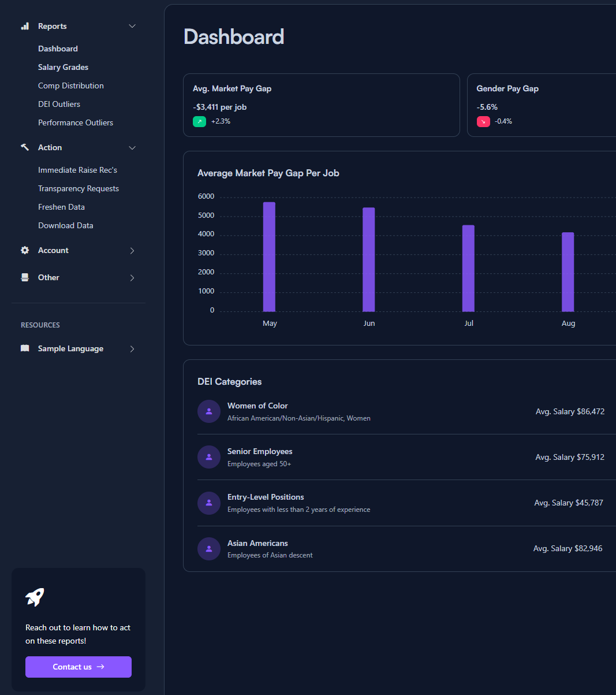Viewport: 616px width, 695px height.
Task: Expand the Other section chevron
Action: [132, 278]
